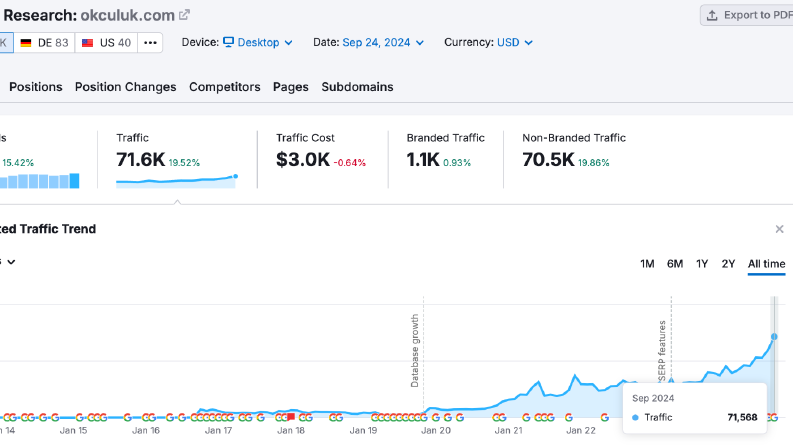
Task: Click the SERP features note marker
Action: pos(671,380)
